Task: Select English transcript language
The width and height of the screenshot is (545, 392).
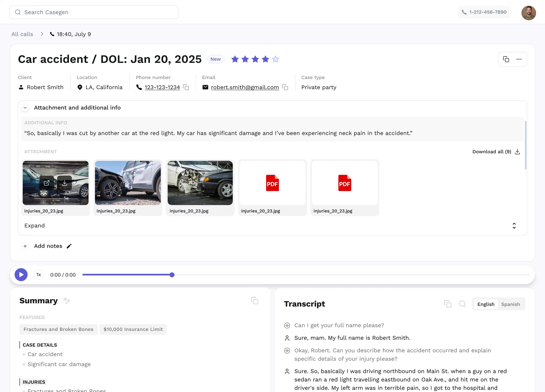Action: click(x=486, y=304)
